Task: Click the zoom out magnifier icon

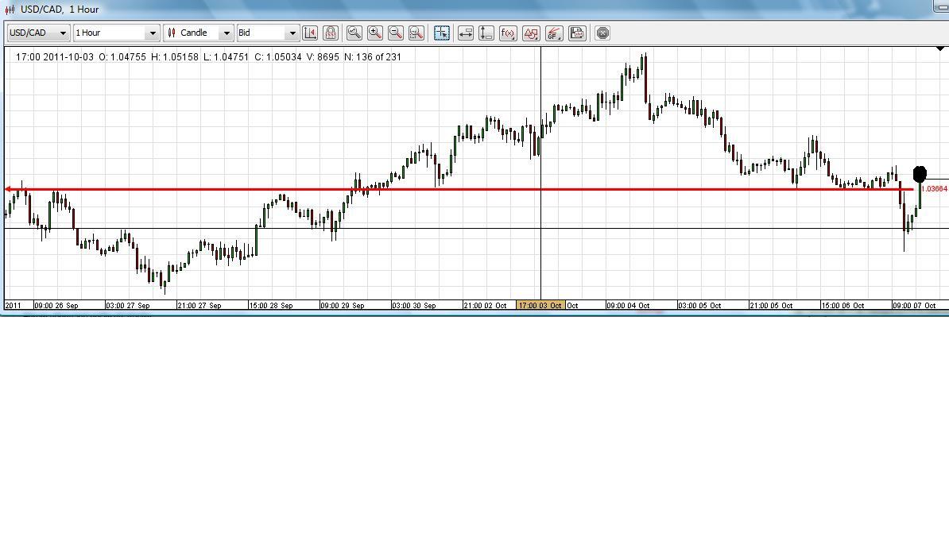Action: (x=396, y=33)
